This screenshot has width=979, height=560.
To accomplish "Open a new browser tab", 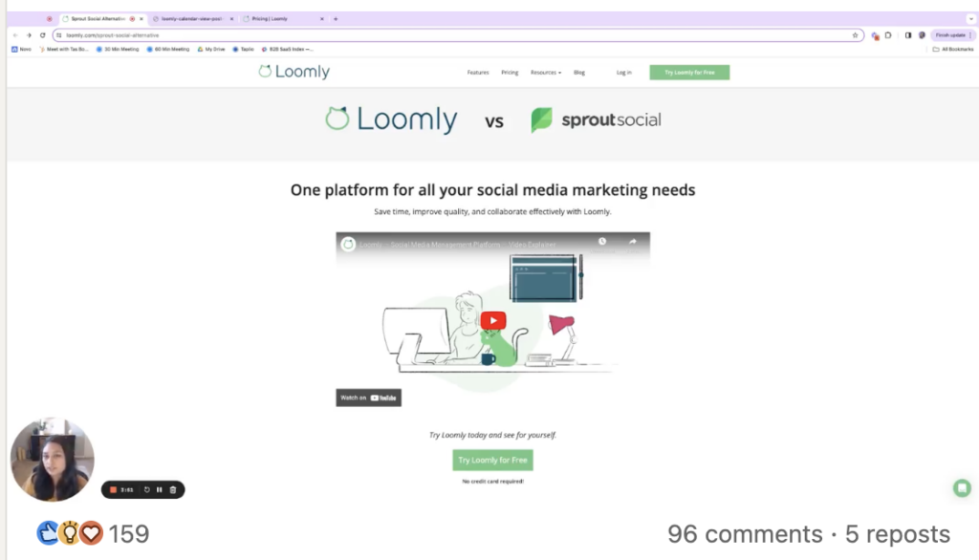I will pos(336,19).
